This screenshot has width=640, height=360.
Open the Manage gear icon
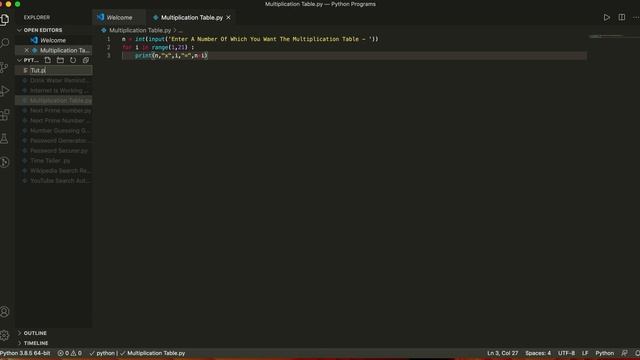click(4, 335)
